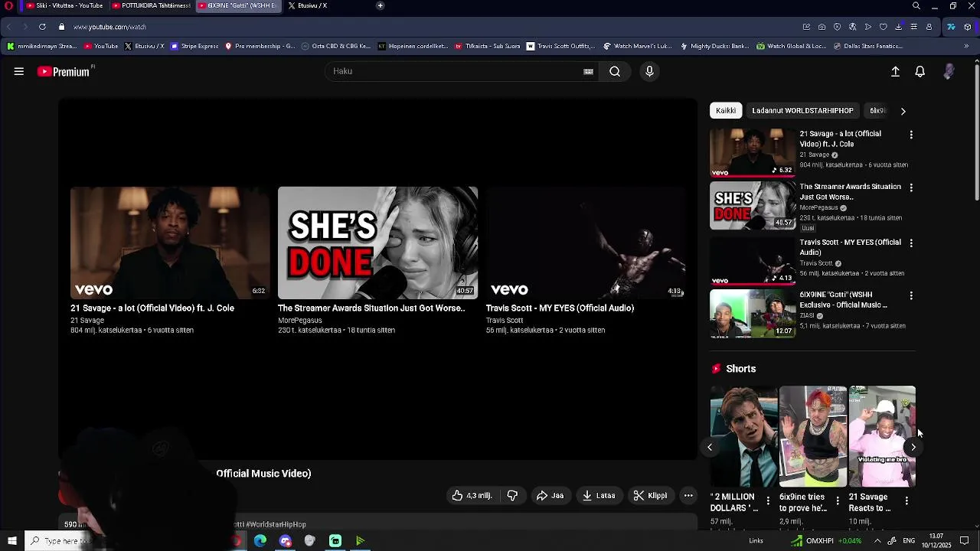Open the 21 Savage Reacts short

click(882, 436)
